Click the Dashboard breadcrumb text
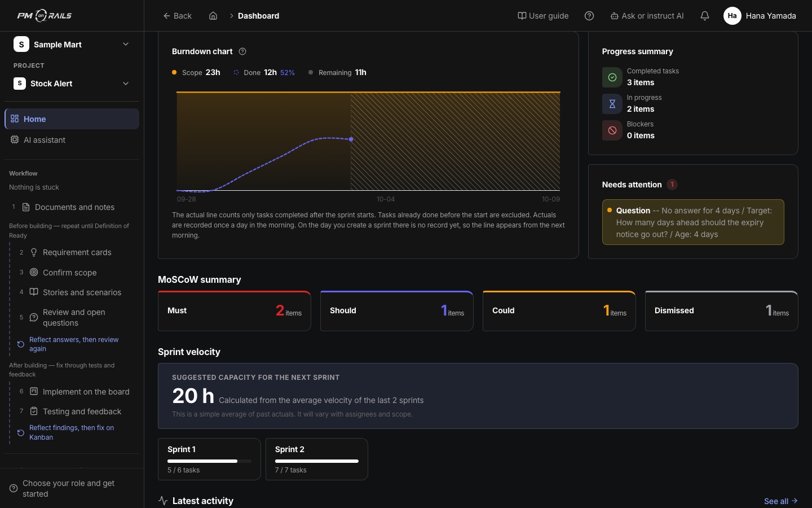Screen dimensions: 812x508 coord(258,16)
